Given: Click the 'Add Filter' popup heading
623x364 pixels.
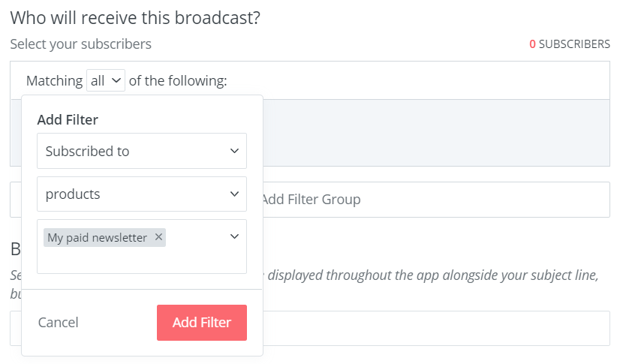Looking at the screenshot, I should (68, 119).
